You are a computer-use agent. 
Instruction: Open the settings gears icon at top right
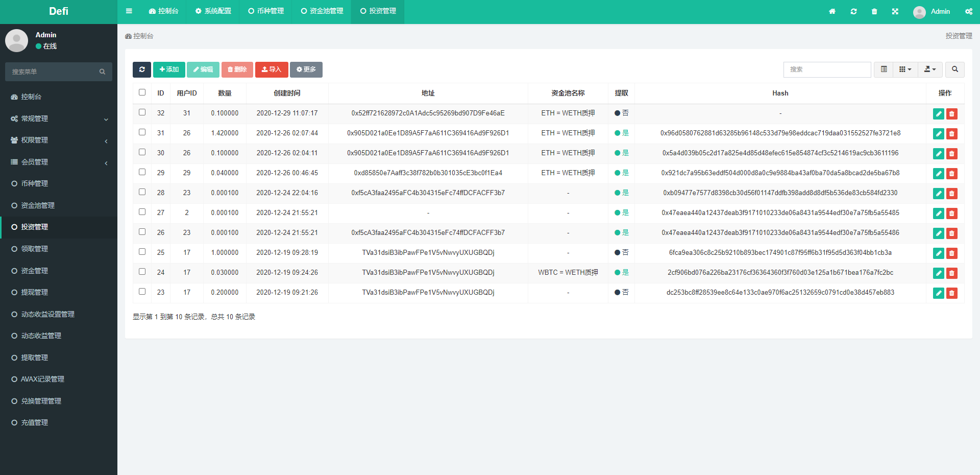969,11
